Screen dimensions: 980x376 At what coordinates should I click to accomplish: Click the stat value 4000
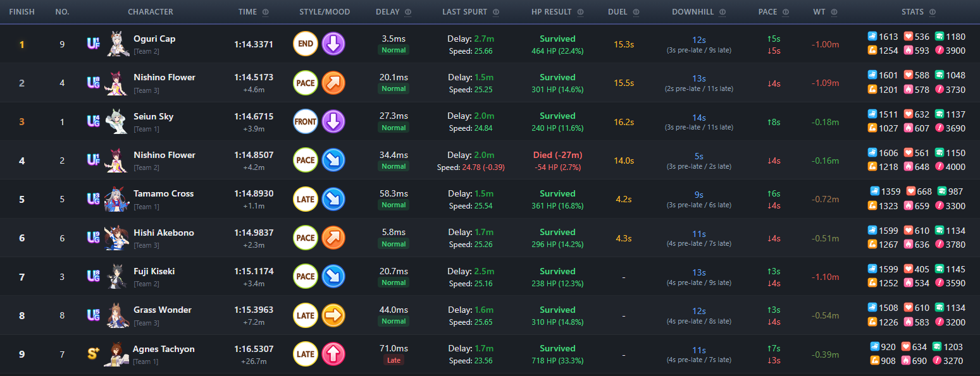955,167
